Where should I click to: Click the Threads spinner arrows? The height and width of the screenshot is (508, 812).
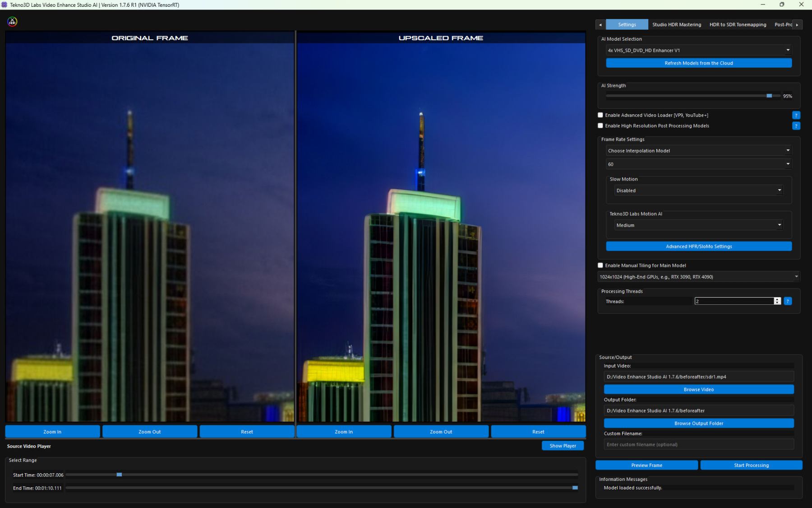777,301
